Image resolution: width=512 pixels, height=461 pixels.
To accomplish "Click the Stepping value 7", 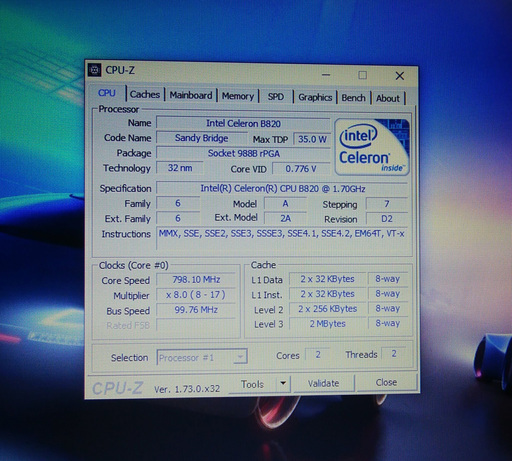I will click(387, 204).
